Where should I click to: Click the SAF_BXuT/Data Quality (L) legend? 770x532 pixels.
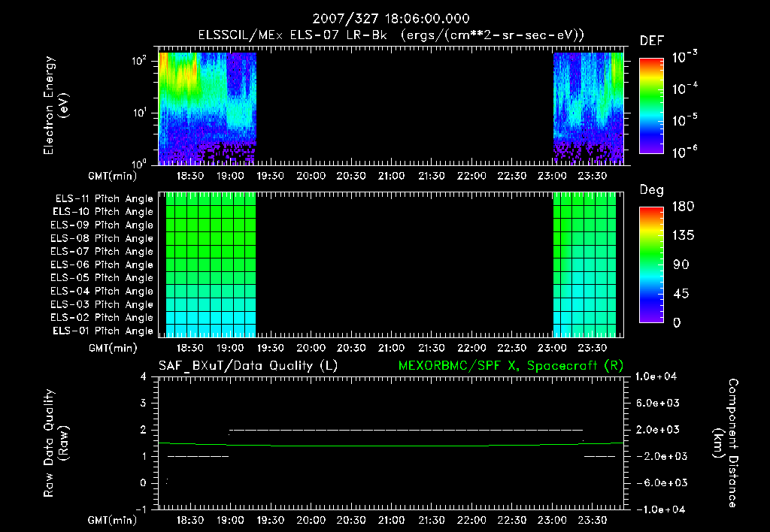coord(248,366)
